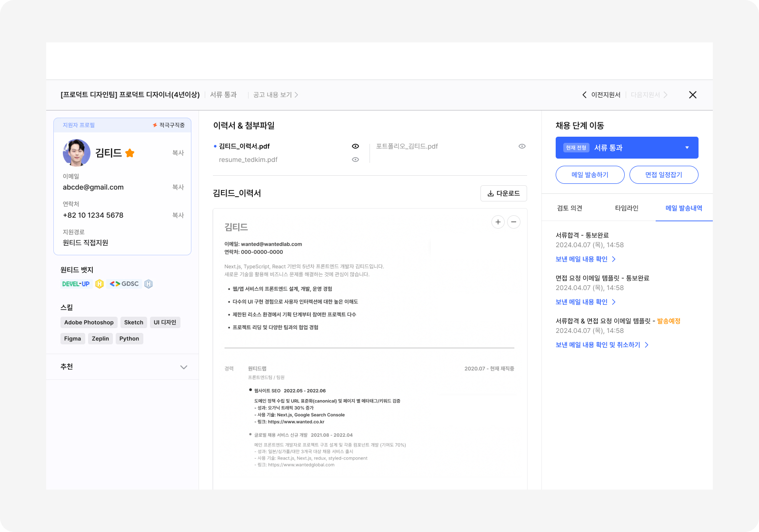The width and height of the screenshot is (759, 532).
Task: Toggle preview eye for 포트폴리오_김티드.pdf
Action: 522,146
